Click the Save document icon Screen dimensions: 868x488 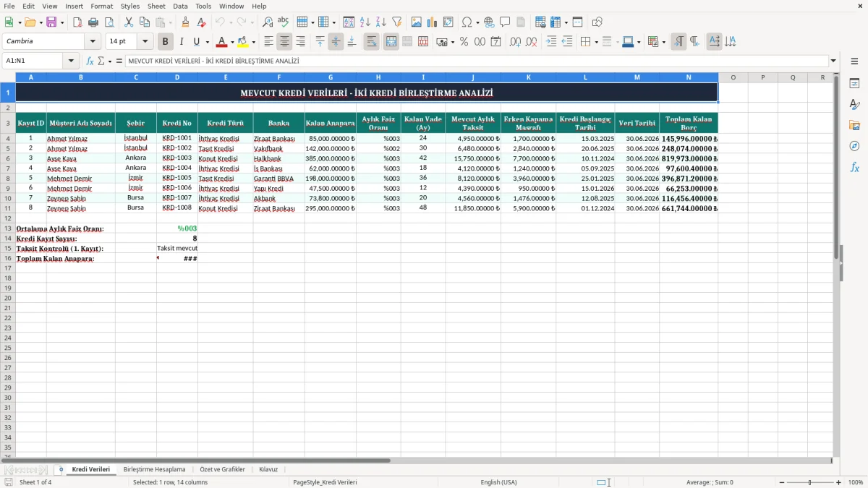pos(51,22)
